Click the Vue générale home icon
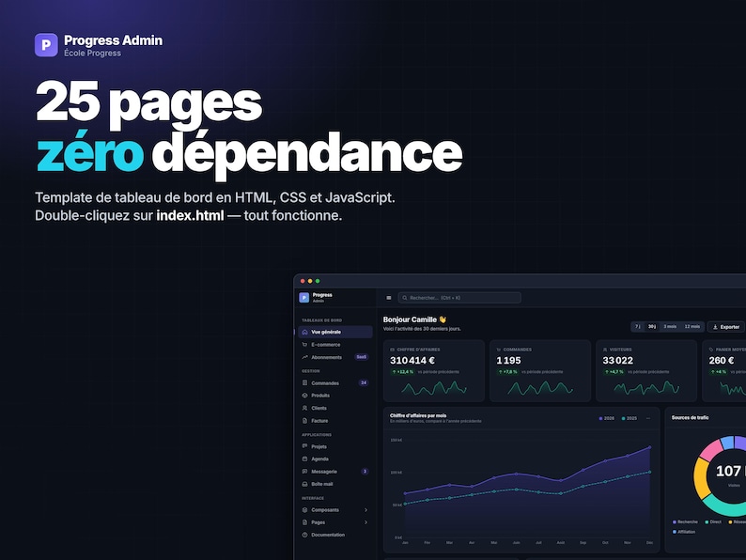The image size is (746, 560). 305,332
